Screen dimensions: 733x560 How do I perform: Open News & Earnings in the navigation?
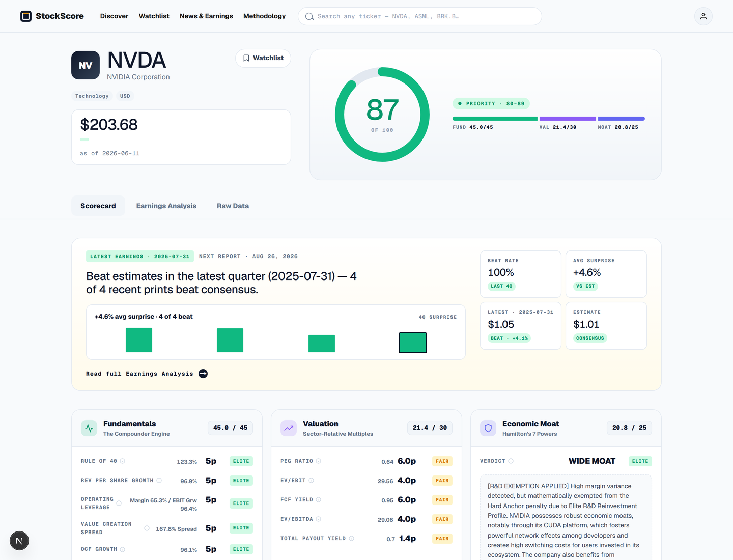click(206, 16)
